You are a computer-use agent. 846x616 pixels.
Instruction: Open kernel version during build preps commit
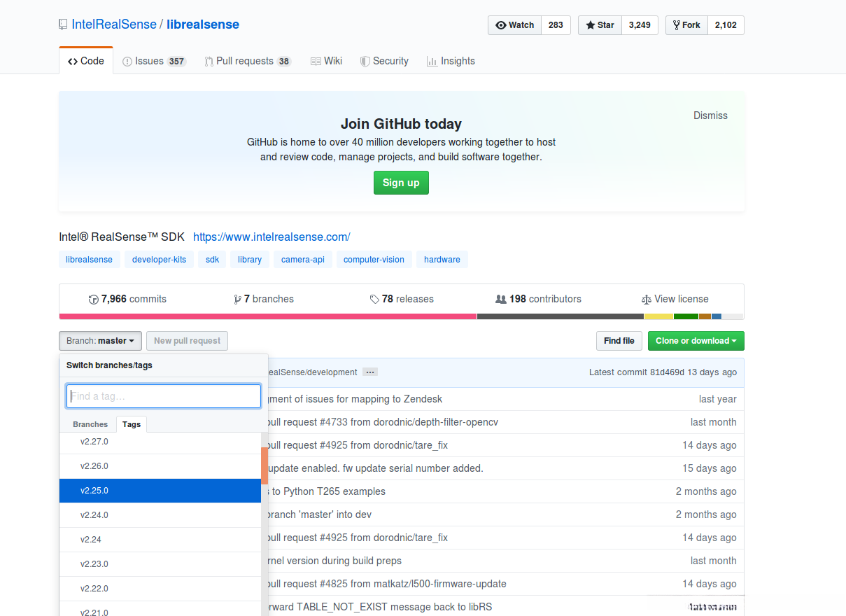(334, 561)
